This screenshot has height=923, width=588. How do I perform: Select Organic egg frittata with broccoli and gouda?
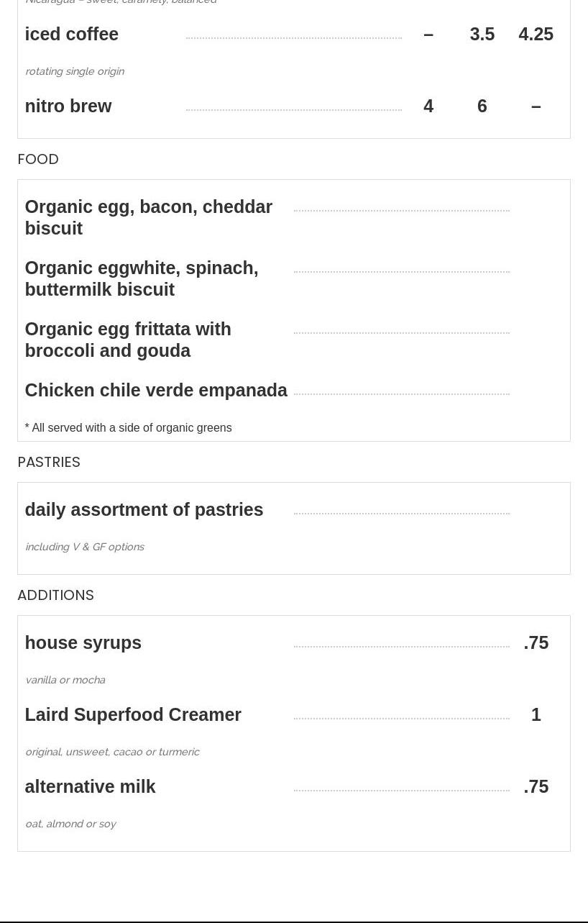point(128,340)
